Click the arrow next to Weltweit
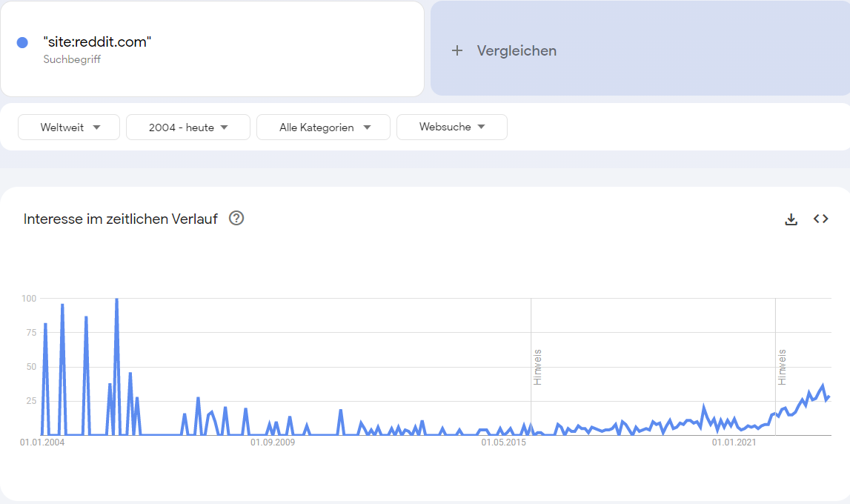This screenshot has width=850, height=504. 96,127
